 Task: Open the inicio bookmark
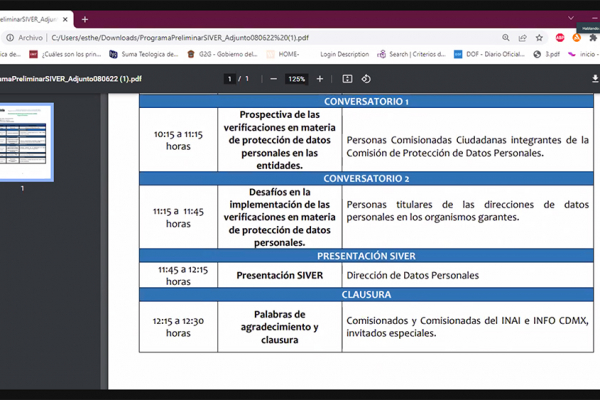582,54
